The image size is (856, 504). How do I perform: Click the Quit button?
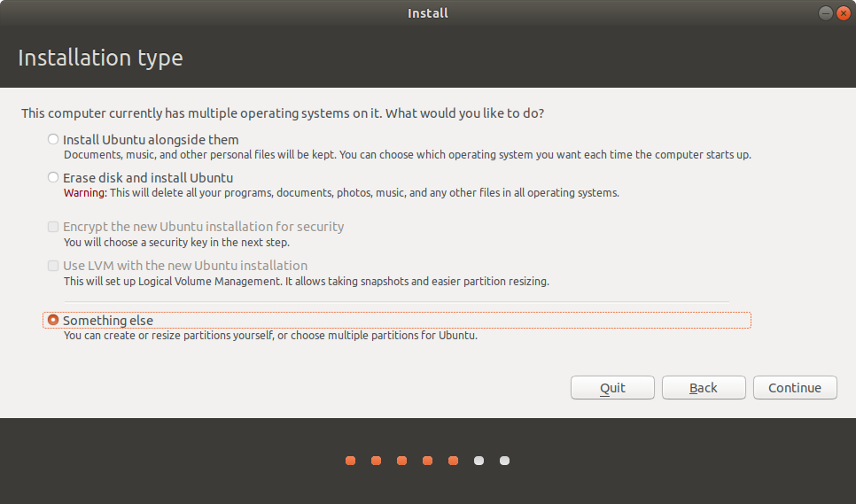click(612, 388)
